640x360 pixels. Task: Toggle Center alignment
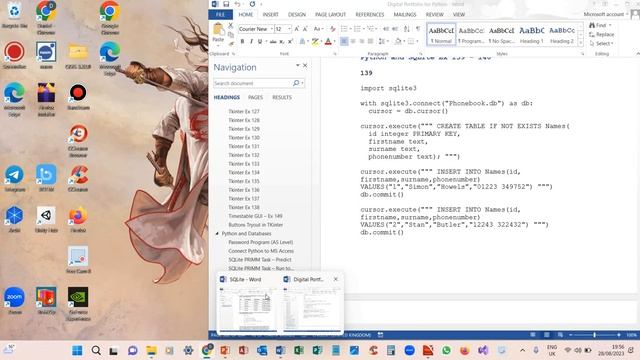(353, 41)
